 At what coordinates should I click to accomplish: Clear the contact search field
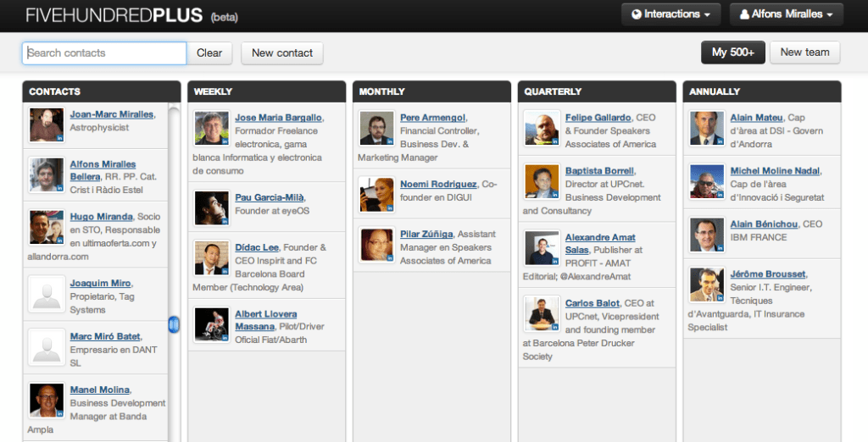pyautogui.click(x=209, y=52)
